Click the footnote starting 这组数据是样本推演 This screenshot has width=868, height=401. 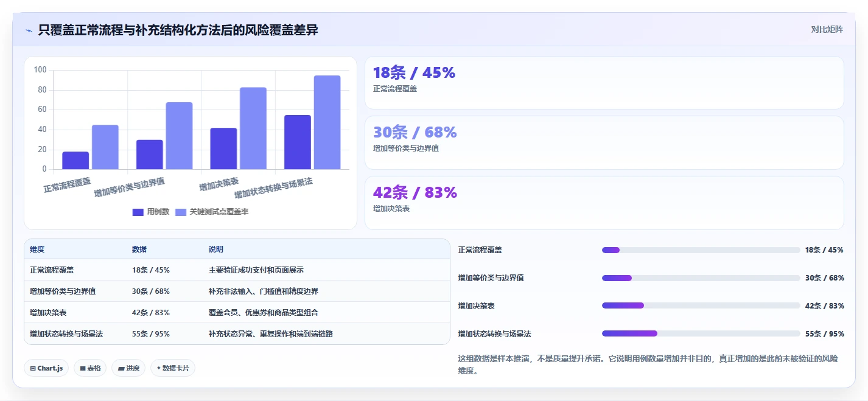click(x=648, y=364)
